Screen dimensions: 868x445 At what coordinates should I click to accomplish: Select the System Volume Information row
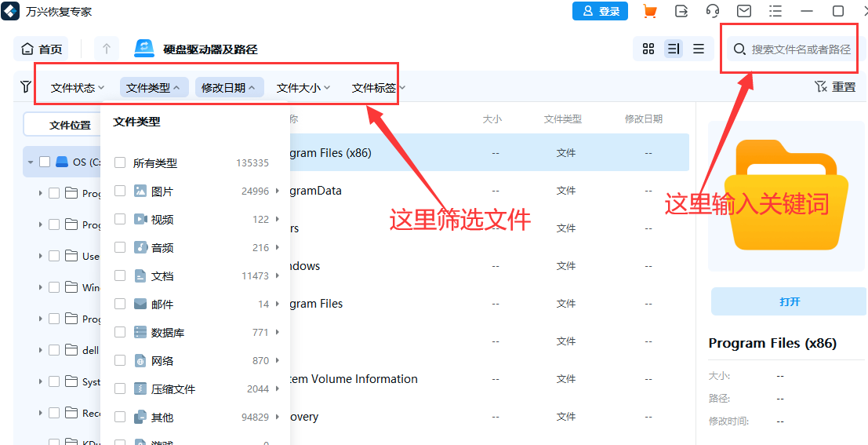coord(490,379)
